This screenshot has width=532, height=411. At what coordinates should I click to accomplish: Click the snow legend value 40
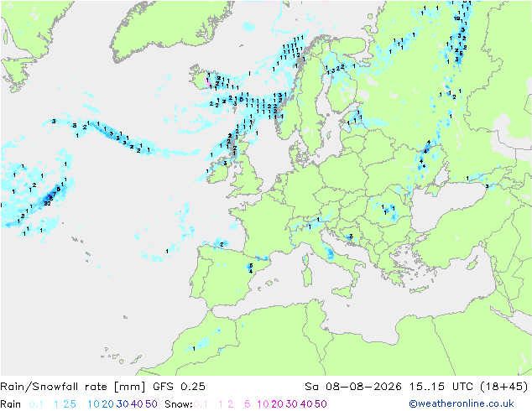click(x=306, y=404)
